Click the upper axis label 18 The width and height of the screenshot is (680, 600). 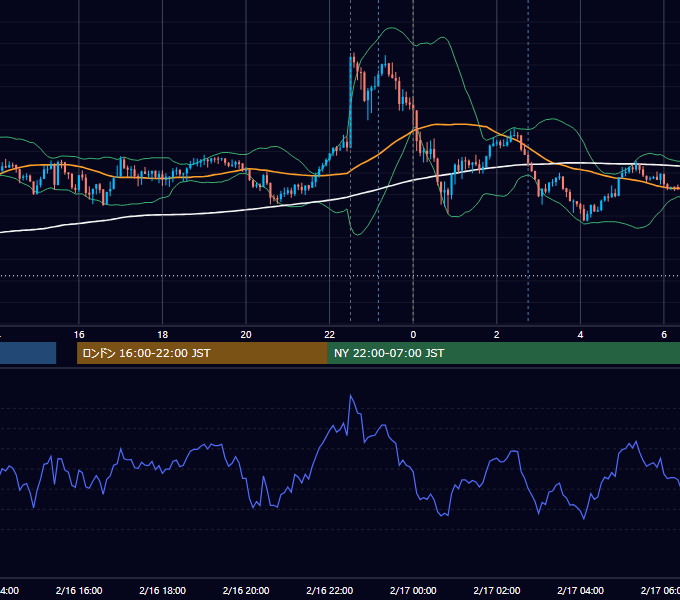click(x=163, y=335)
